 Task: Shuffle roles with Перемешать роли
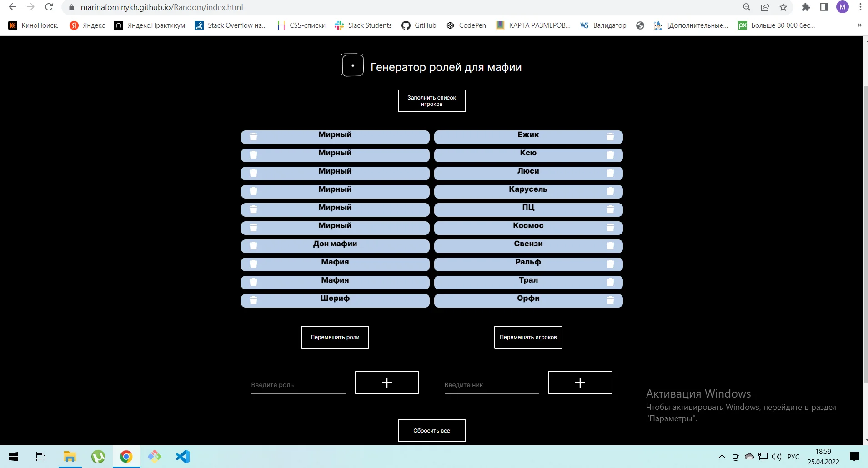coord(335,337)
